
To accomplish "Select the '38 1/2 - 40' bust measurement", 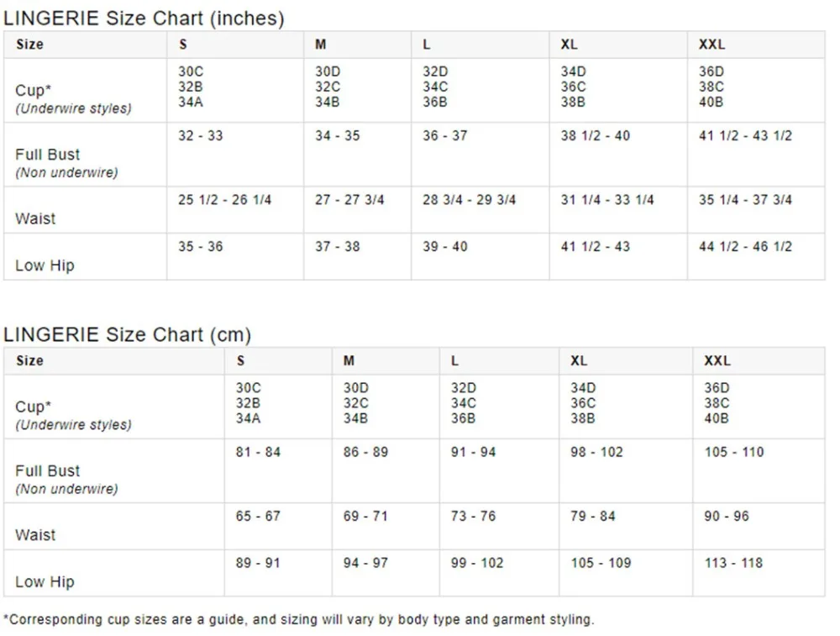I will pos(595,136).
